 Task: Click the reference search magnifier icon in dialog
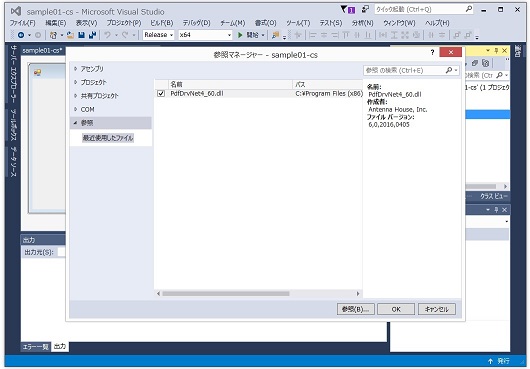tap(449, 70)
